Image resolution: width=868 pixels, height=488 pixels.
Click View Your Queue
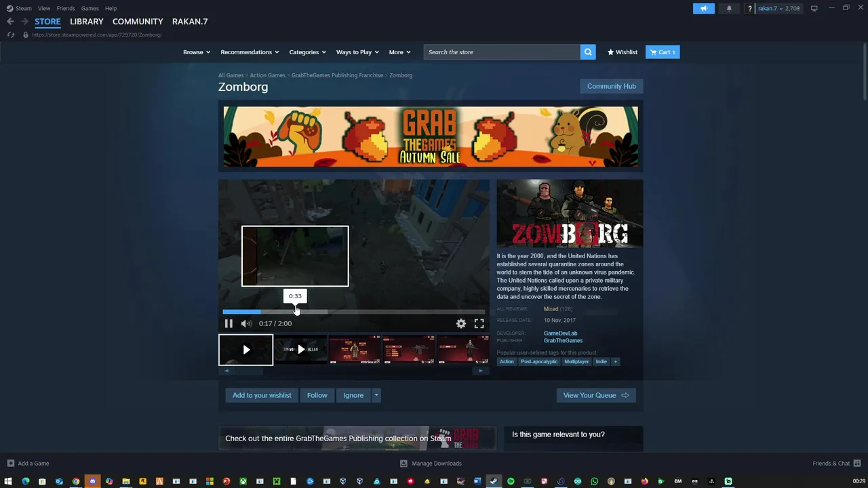pyautogui.click(x=596, y=395)
